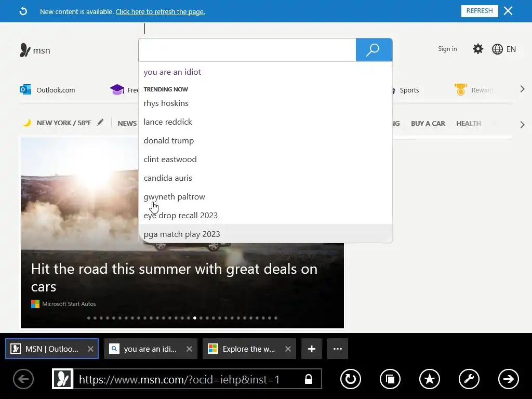Image resolution: width=532 pixels, height=399 pixels.
Task: Select 'donald trump' trending suggestion
Action: 265,140
